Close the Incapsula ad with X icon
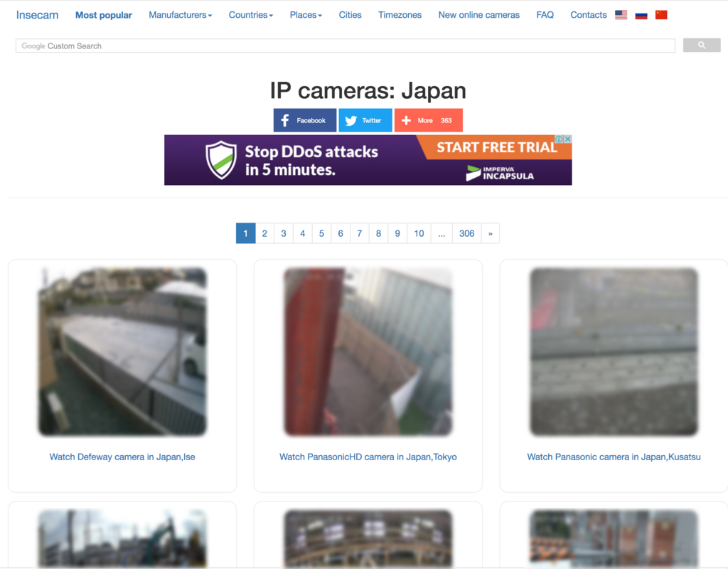This screenshot has width=728, height=569. tap(568, 139)
